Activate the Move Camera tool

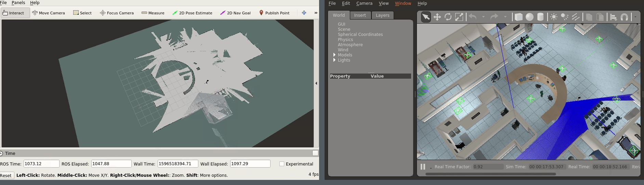coord(48,13)
